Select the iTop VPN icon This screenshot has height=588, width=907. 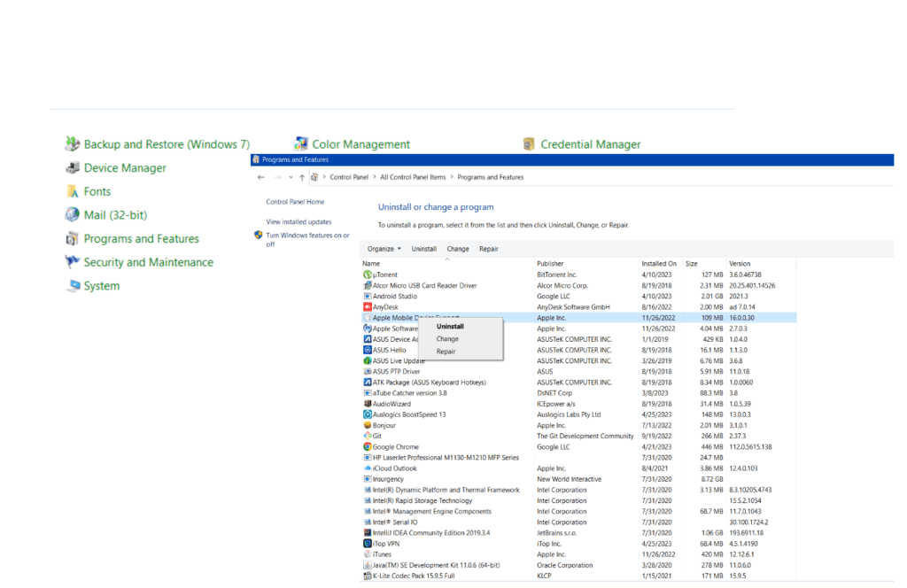369,544
